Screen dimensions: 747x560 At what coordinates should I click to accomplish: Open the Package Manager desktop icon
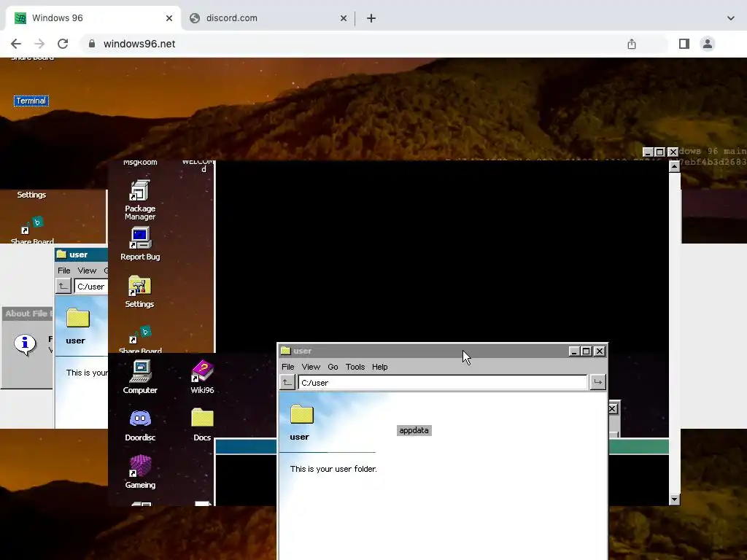(139, 199)
